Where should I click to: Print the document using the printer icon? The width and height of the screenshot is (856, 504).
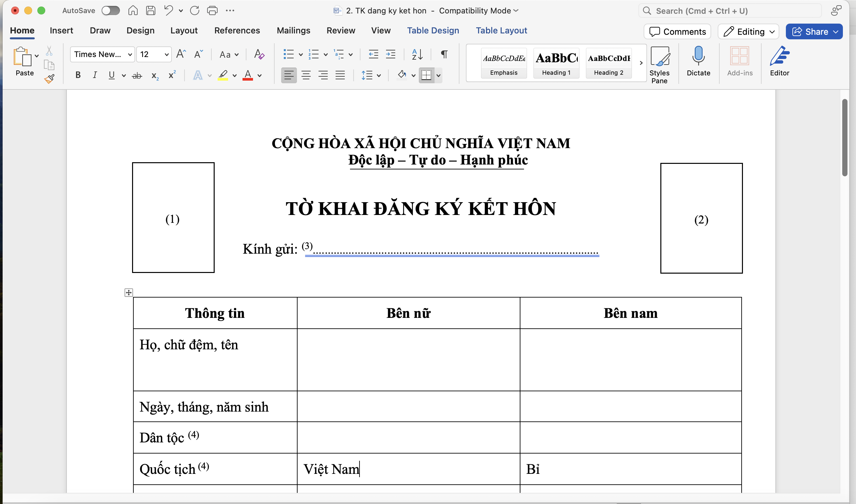click(x=212, y=10)
